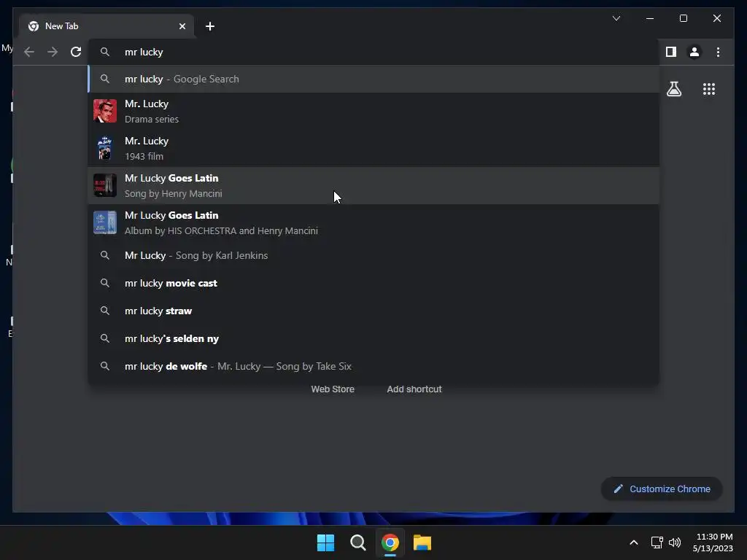The image size is (747, 560).
Task: Click the back navigation arrow
Action: [29, 52]
